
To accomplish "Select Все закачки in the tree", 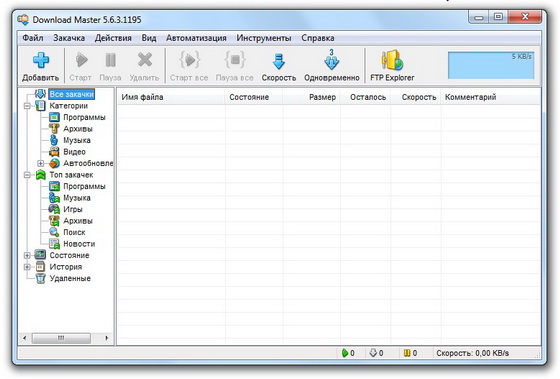I will coord(72,94).
